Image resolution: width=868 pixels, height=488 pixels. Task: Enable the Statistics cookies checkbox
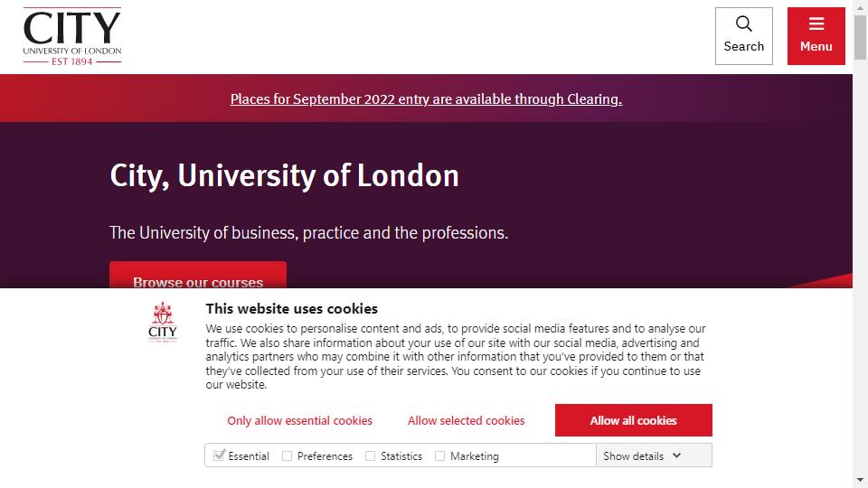point(371,455)
